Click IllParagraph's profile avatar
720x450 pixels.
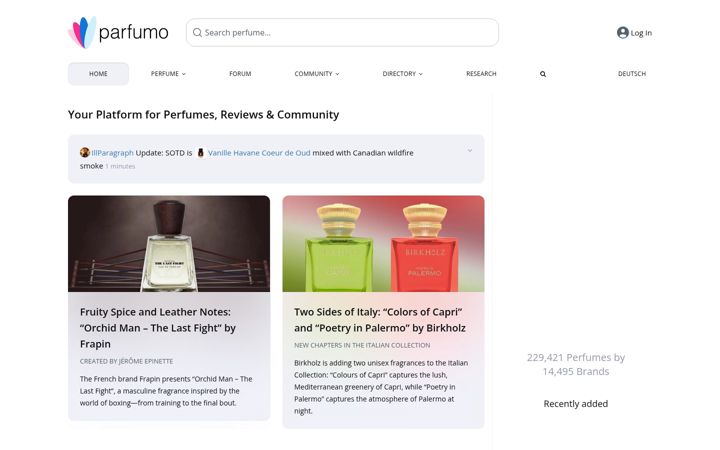[x=84, y=152]
